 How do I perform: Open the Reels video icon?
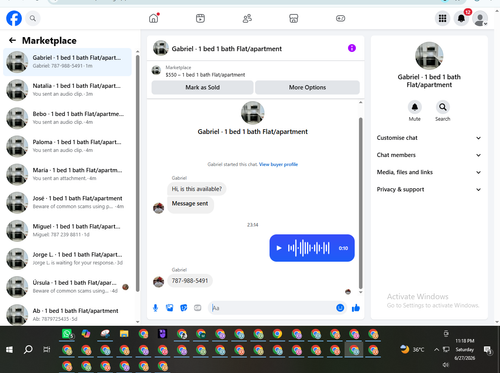(x=200, y=18)
